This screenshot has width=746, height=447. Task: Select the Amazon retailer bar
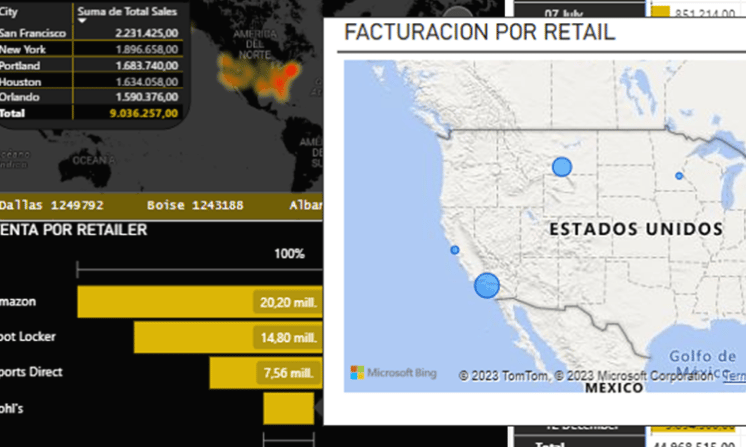pos(200,301)
